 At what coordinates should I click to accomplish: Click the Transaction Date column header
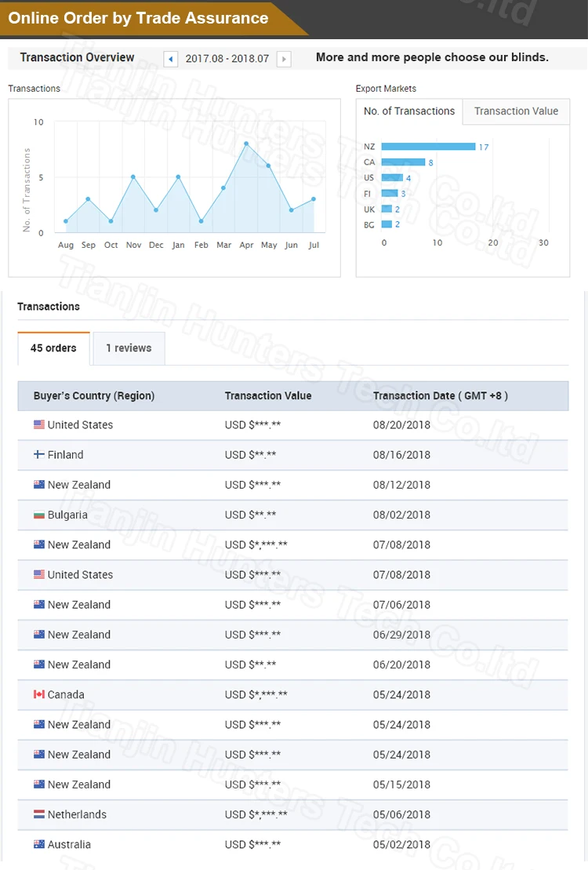pyautogui.click(x=440, y=396)
